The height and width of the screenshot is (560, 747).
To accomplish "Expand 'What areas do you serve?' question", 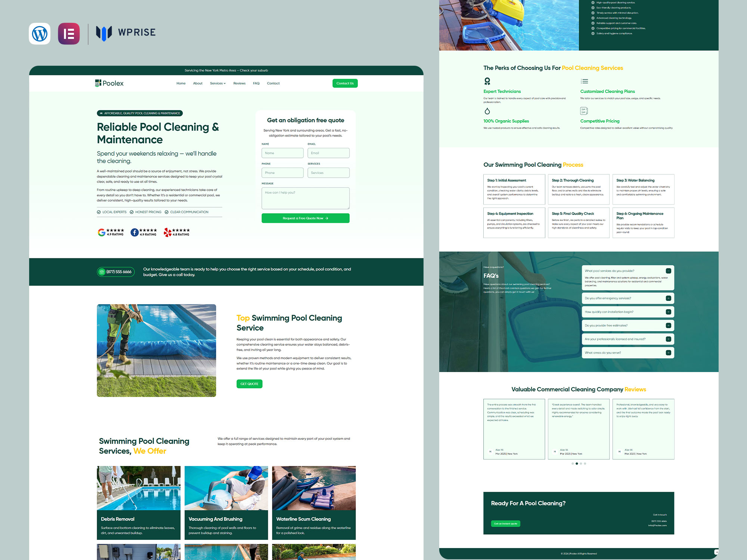I will click(x=668, y=353).
